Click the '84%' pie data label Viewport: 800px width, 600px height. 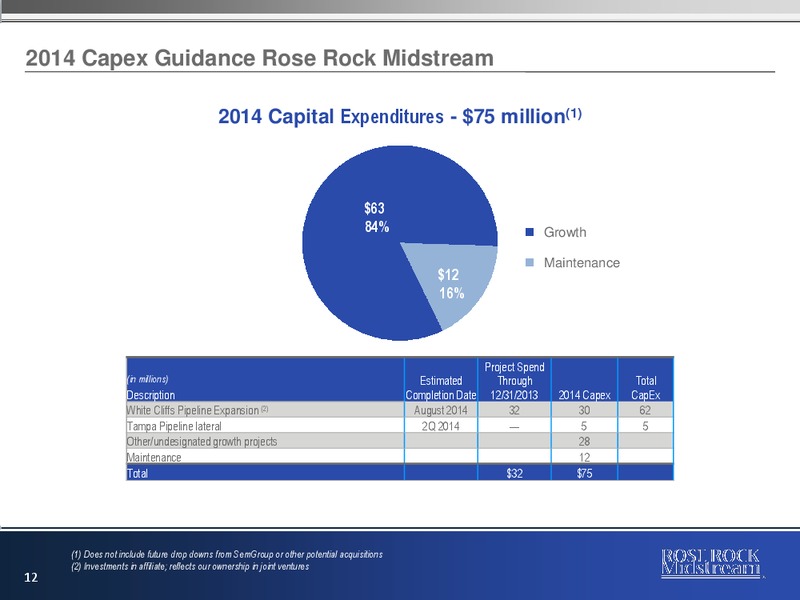click(377, 227)
